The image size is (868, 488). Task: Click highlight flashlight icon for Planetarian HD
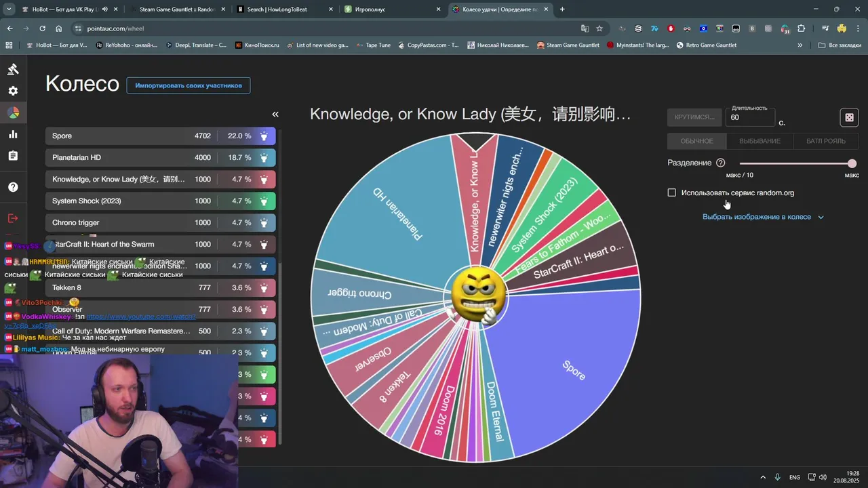coord(264,157)
